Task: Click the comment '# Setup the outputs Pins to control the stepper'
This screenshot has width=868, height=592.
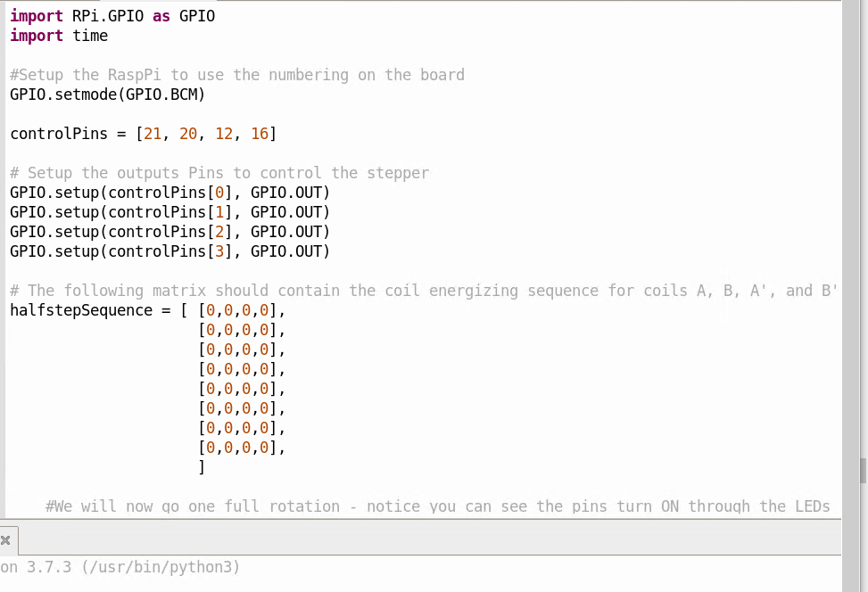Action: point(219,173)
